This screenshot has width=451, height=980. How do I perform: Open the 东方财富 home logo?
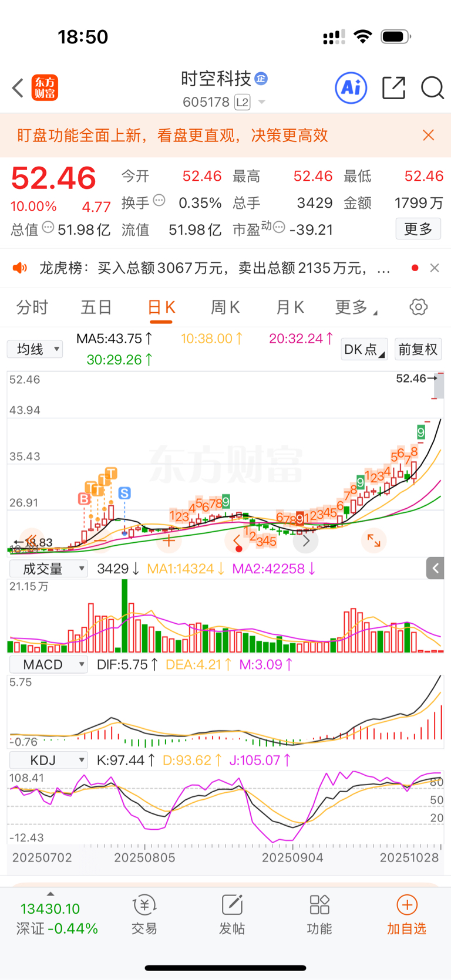45,88
